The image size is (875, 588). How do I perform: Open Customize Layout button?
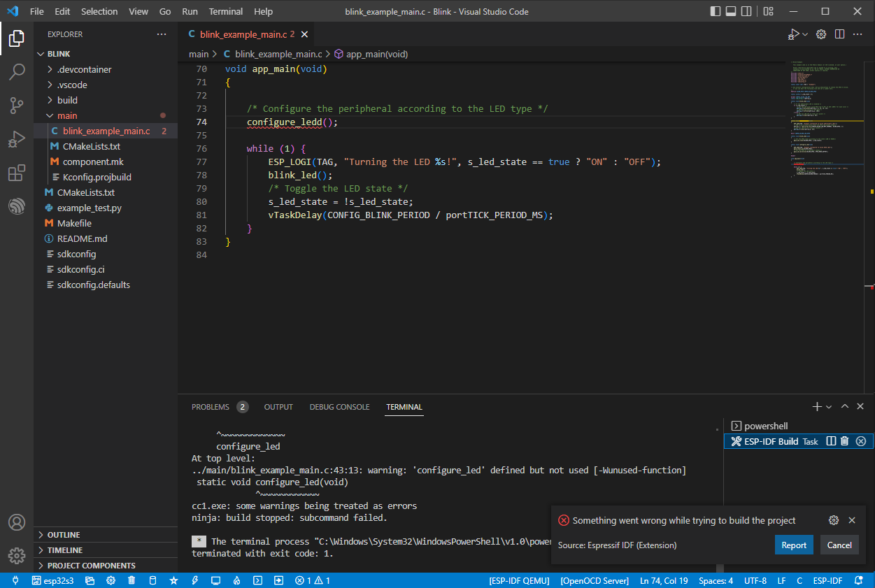click(x=769, y=12)
